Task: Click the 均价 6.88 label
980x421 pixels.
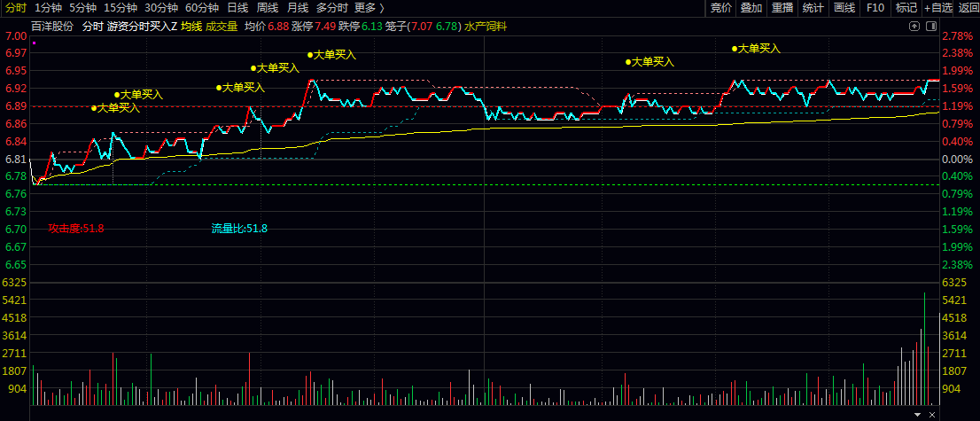Action: click(x=266, y=27)
